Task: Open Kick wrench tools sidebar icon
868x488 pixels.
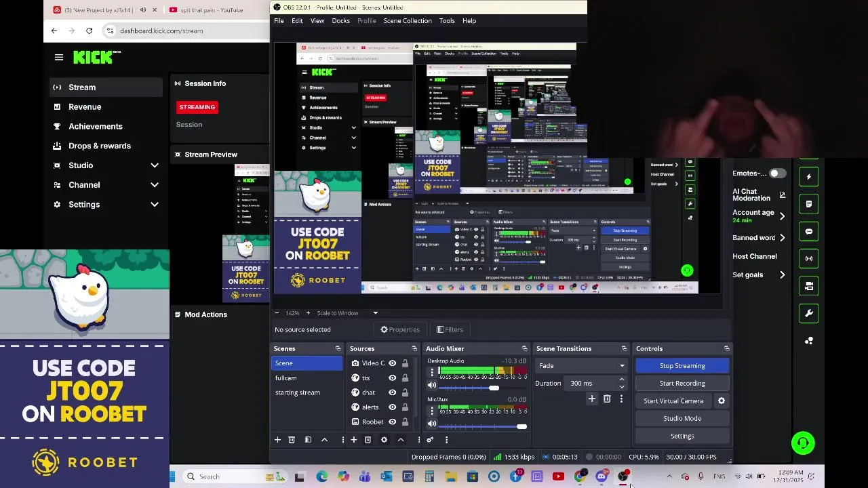Action: point(808,313)
